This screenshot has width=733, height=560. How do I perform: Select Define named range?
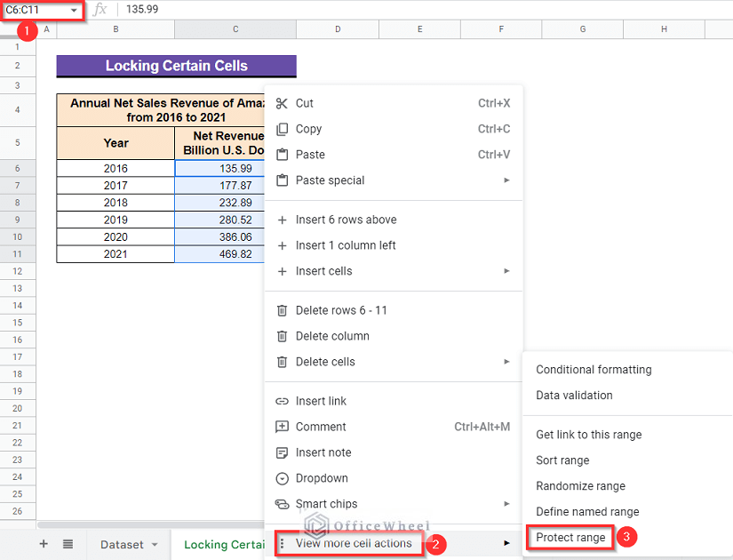(586, 511)
